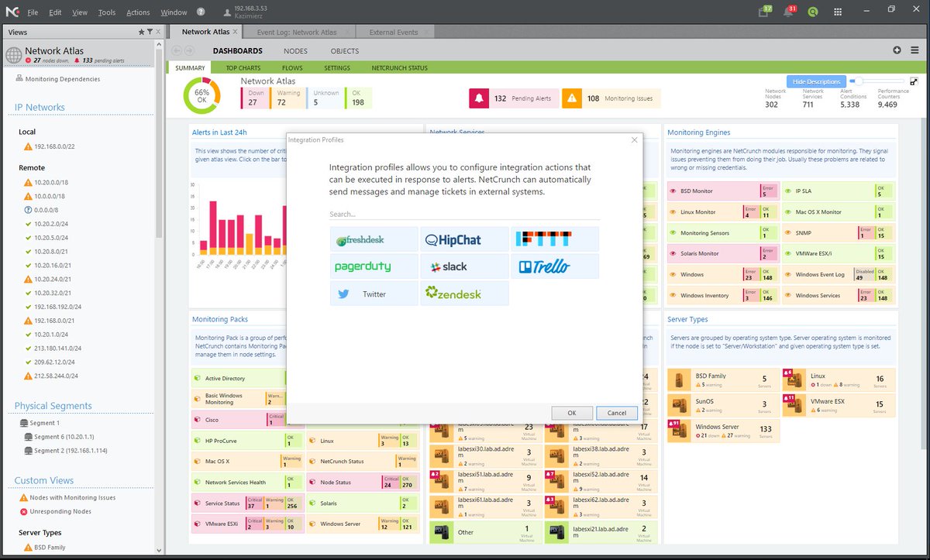Go to the NODES section
This screenshot has height=560, width=930.
[x=295, y=51]
